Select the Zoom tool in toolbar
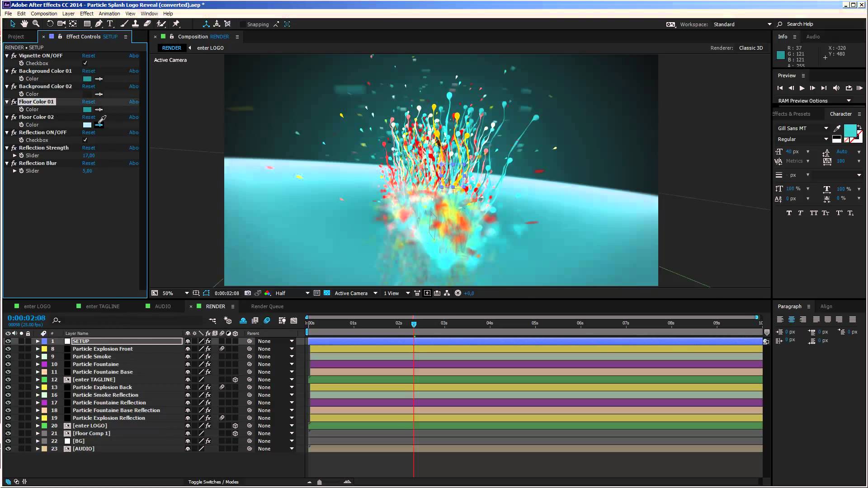The width and height of the screenshot is (868, 488). (x=36, y=24)
